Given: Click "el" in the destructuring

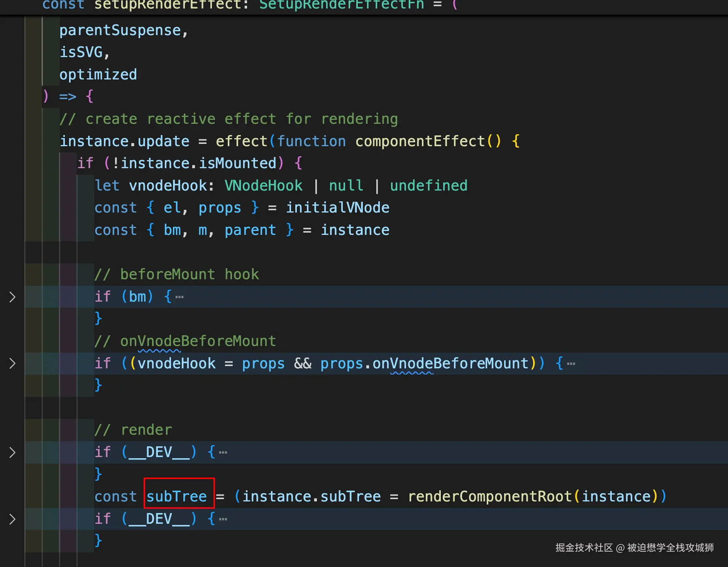Looking at the screenshot, I should tap(172, 208).
